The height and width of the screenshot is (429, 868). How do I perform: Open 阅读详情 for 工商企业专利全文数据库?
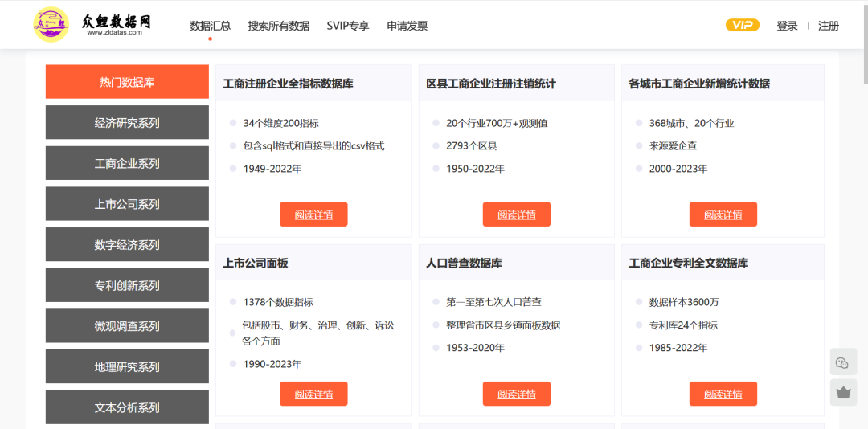coord(723,394)
